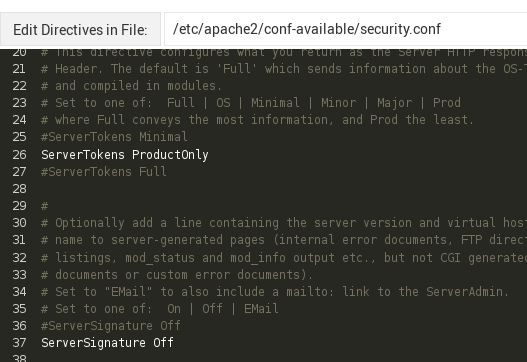Click empty line 28 in the editor

pyautogui.click(x=269, y=189)
